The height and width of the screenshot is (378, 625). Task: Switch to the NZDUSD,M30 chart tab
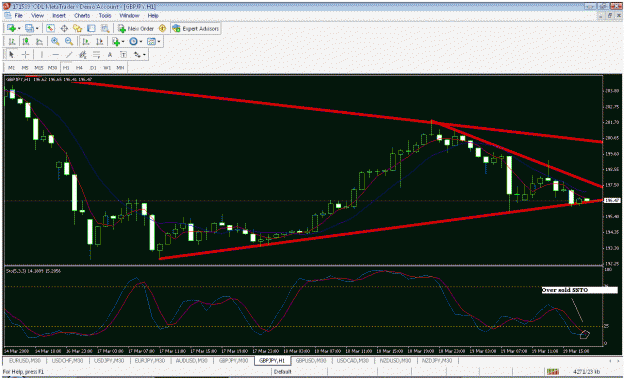click(x=395, y=361)
